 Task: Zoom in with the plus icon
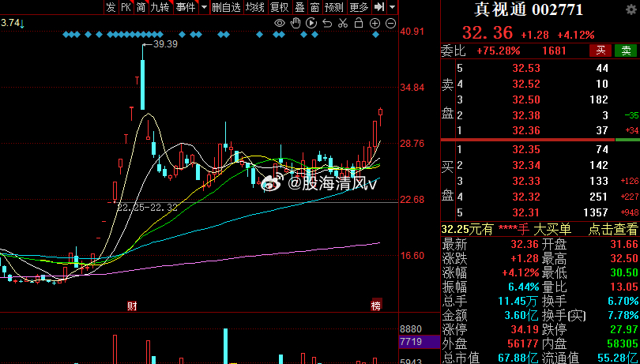click(375, 24)
